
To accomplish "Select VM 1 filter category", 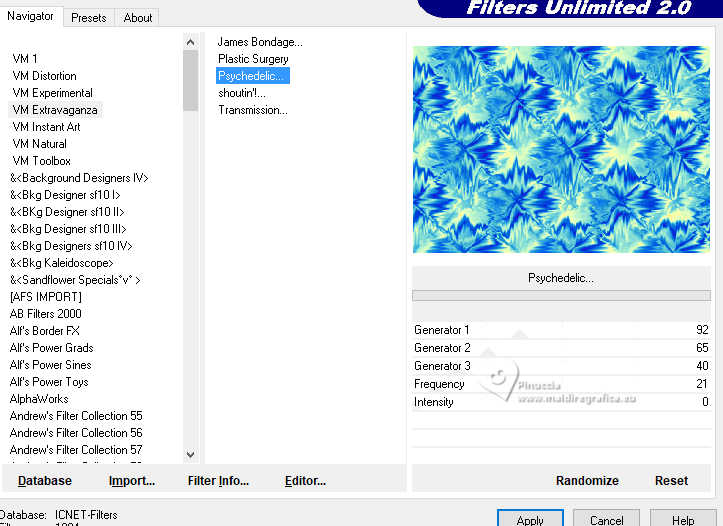I will click(25, 59).
